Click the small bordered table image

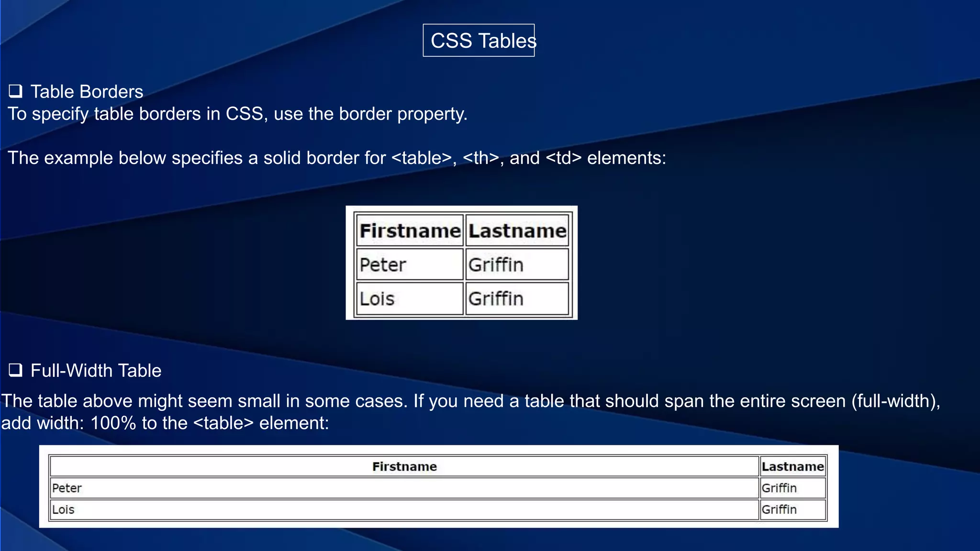click(x=461, y=263)
